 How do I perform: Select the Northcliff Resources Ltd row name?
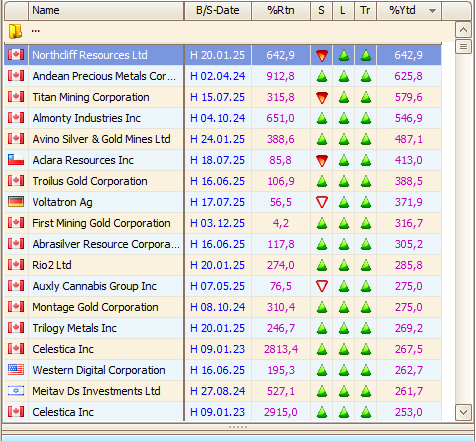[x=90, y=55]
